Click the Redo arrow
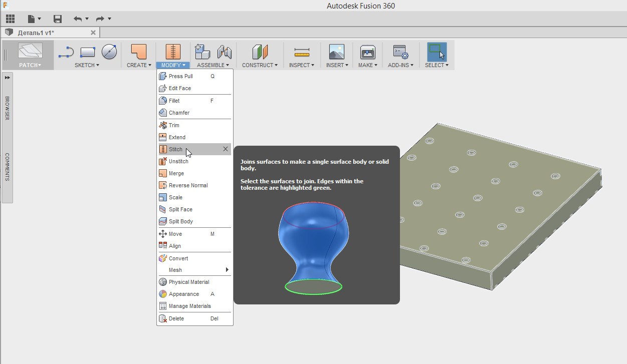 [100, 19]
